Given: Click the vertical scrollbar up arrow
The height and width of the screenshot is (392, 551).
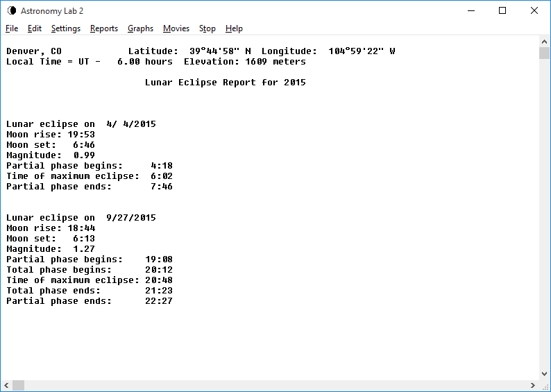Looking at the screenshot, I should pyautogui.click(x=544, y=42).
